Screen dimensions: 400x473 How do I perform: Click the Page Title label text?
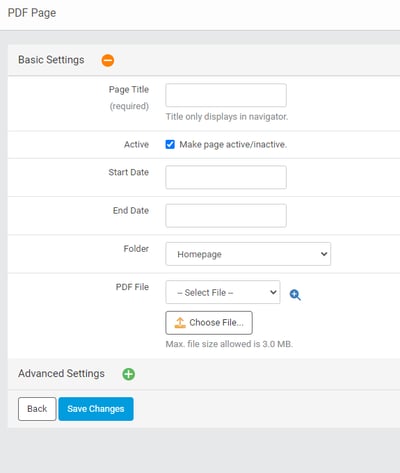[x=129, y=89]
